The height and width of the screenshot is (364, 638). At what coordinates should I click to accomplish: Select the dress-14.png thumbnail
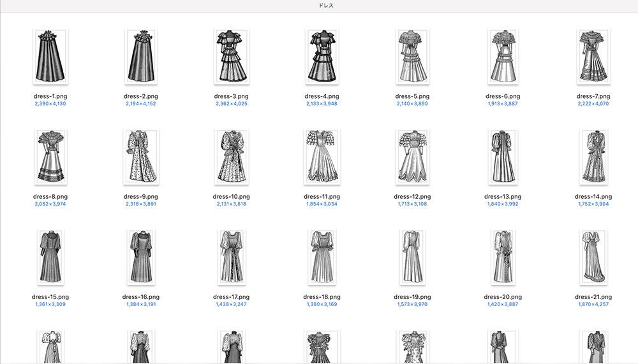(593, 157)
